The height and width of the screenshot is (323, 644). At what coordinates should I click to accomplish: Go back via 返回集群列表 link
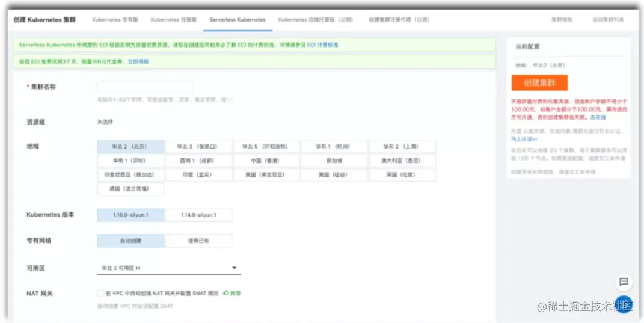(609, 20)
